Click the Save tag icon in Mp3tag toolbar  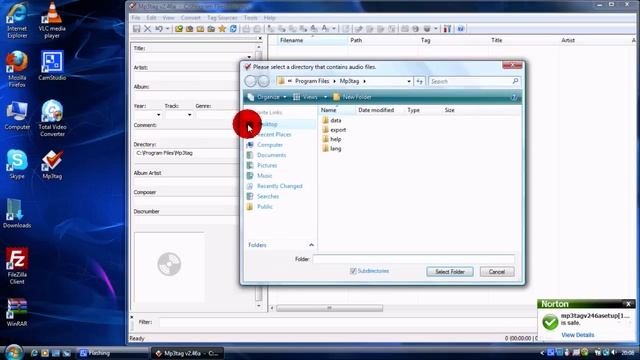137,29
